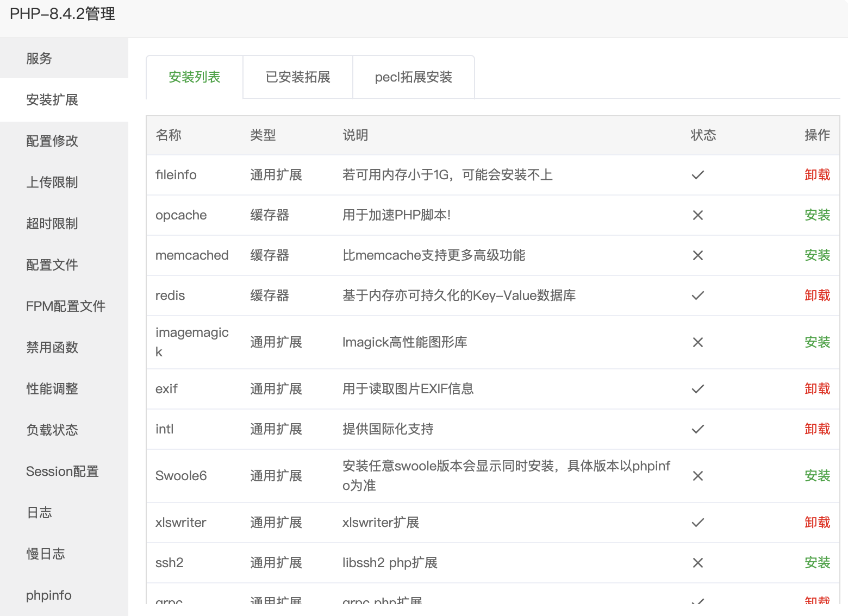Select the opcache extension name
The image size is (848, 616).
[181, 215]
